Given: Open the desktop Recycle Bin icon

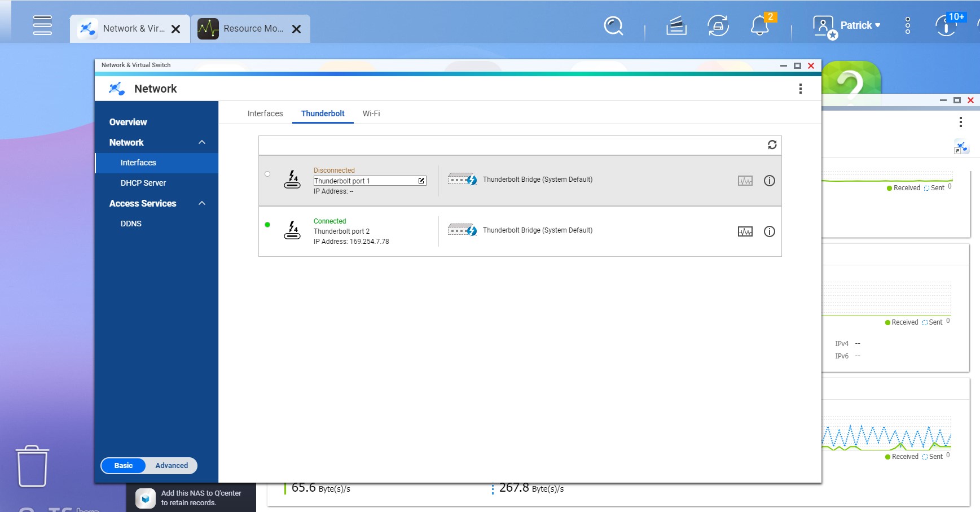Looking at the screenshot, I should coord(33,466).
